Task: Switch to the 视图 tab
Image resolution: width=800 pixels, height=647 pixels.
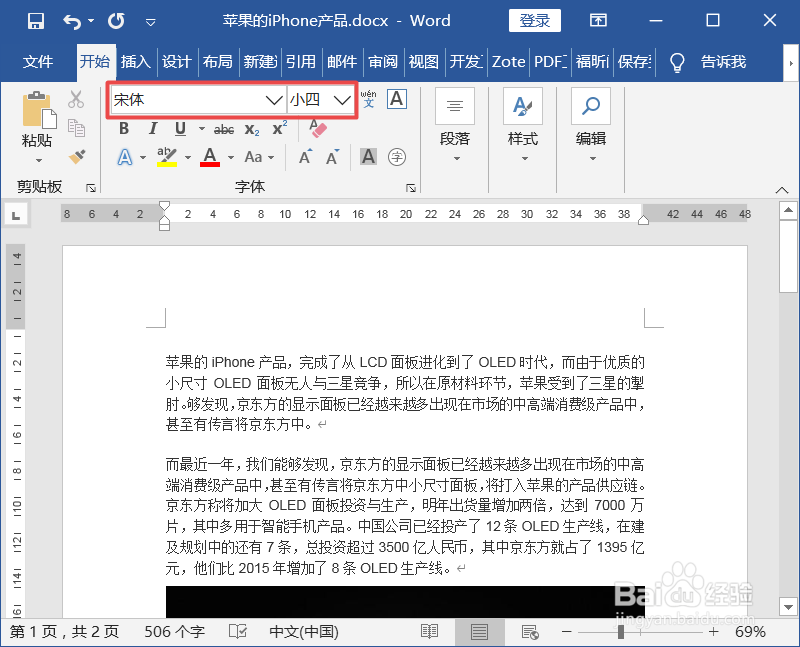Action: tap(424, 62)
